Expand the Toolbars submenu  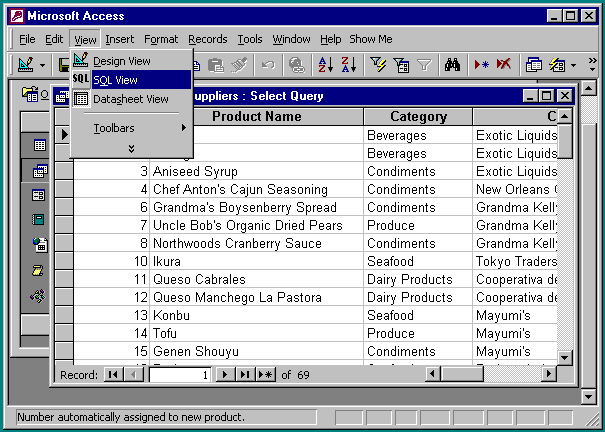coord(131,128)
